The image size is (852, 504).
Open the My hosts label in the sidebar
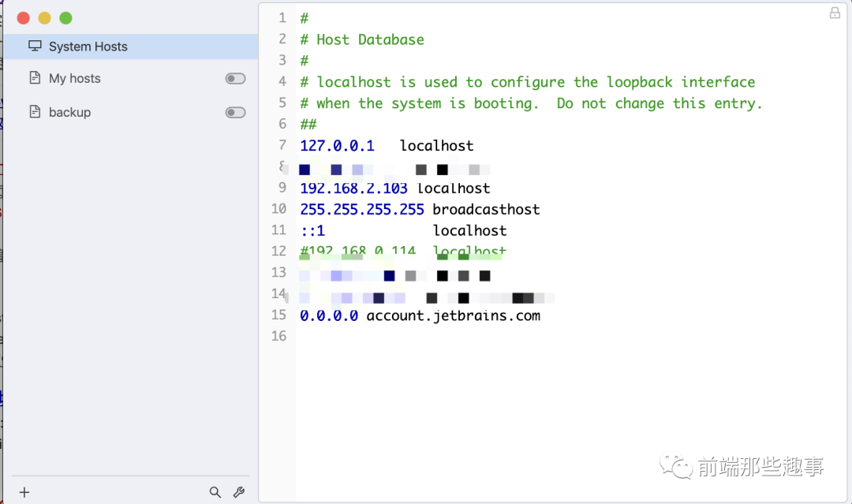(x=74, y=78)
